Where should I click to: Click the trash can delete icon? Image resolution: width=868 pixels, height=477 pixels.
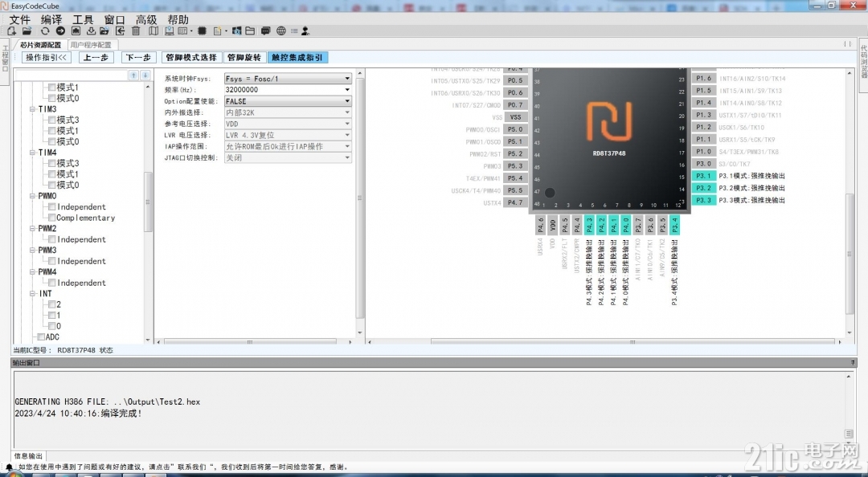(x=136, y=31)
